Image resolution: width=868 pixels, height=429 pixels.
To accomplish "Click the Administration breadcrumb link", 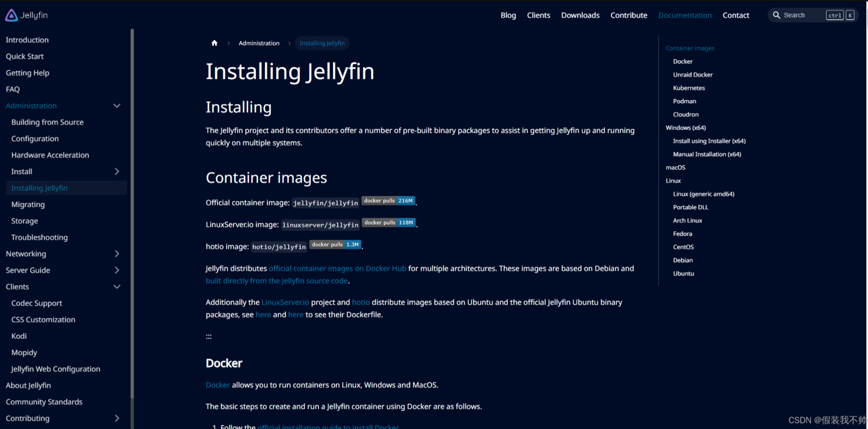I will 259,43.
